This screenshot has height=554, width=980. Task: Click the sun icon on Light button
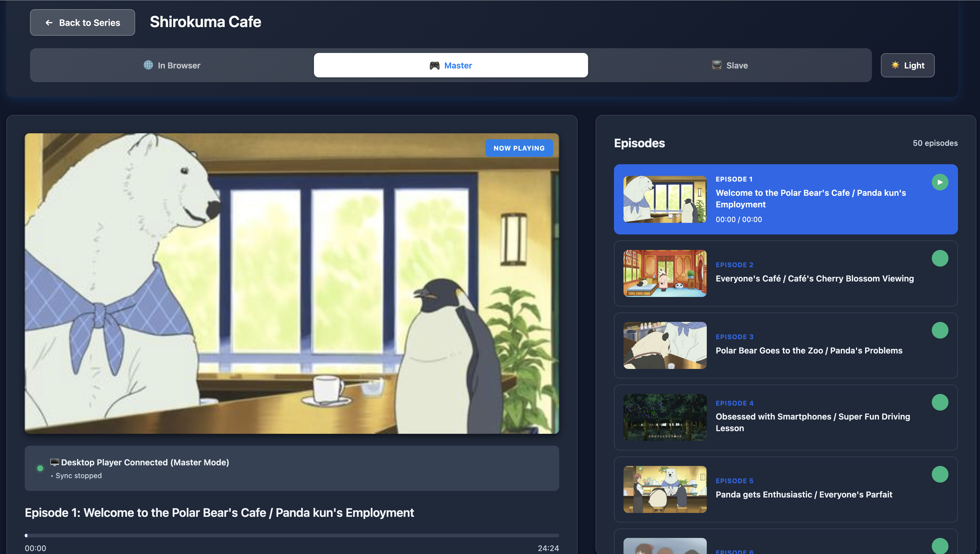[x=895, y=65]
